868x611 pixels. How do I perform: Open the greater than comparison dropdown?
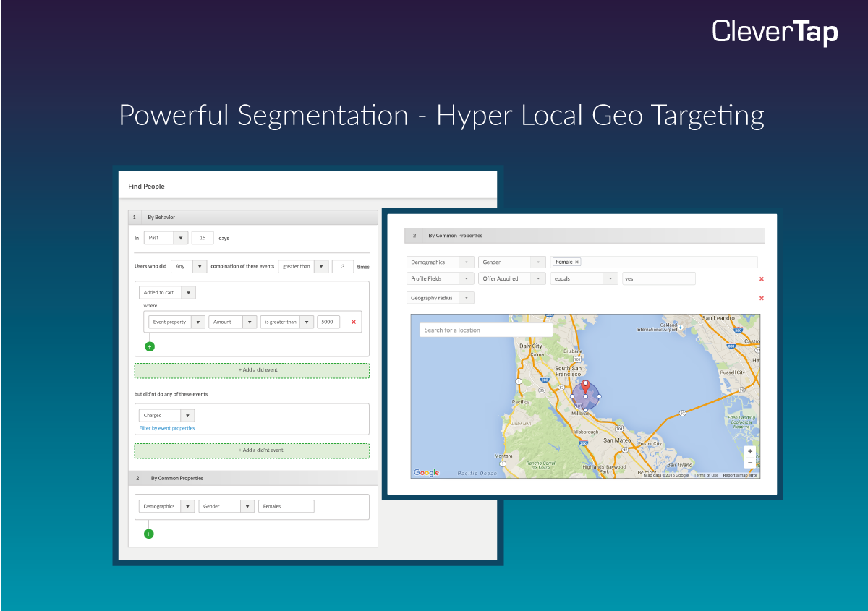point(303,266)
